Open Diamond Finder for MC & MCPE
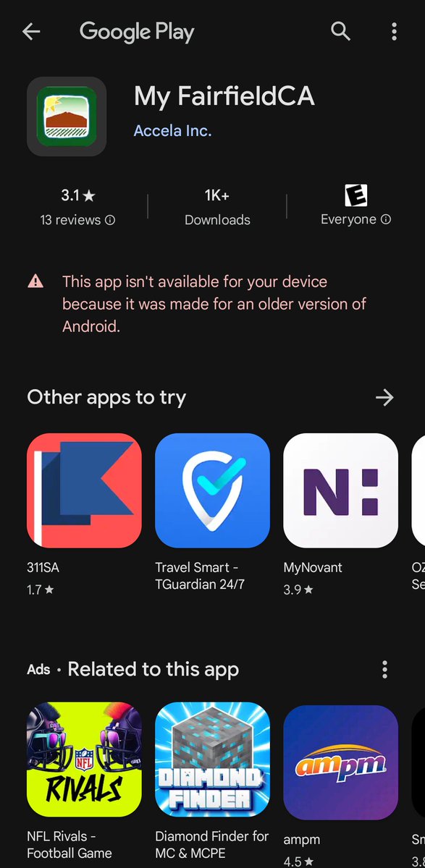This screenshot has width=425, height=868. [212, 759]
